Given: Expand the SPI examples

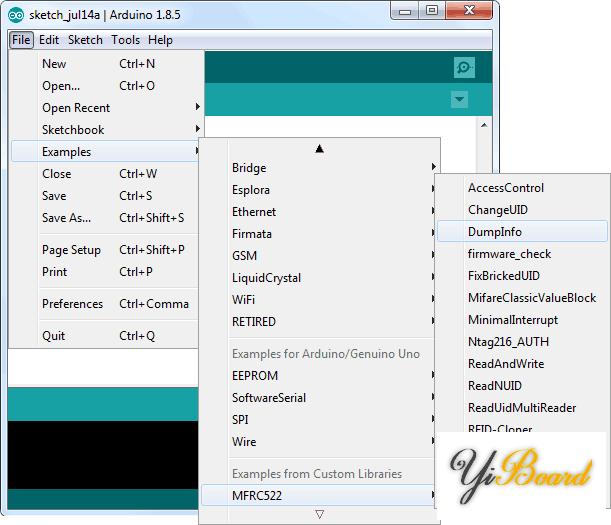Looking at the screenshot, I should coord(320,420).
